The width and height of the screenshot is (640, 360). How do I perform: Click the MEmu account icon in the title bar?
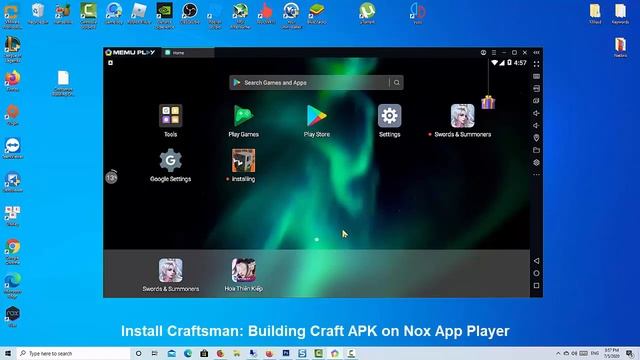click(483, 53)
